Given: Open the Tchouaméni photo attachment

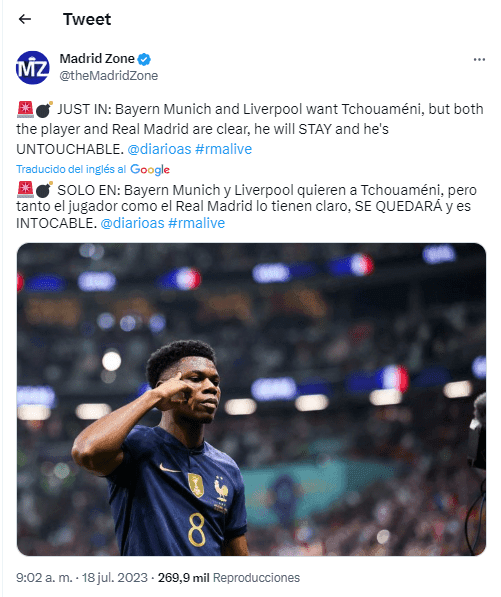Looking at the screenshot, I should pyautogui.click(x=251, y=399).
